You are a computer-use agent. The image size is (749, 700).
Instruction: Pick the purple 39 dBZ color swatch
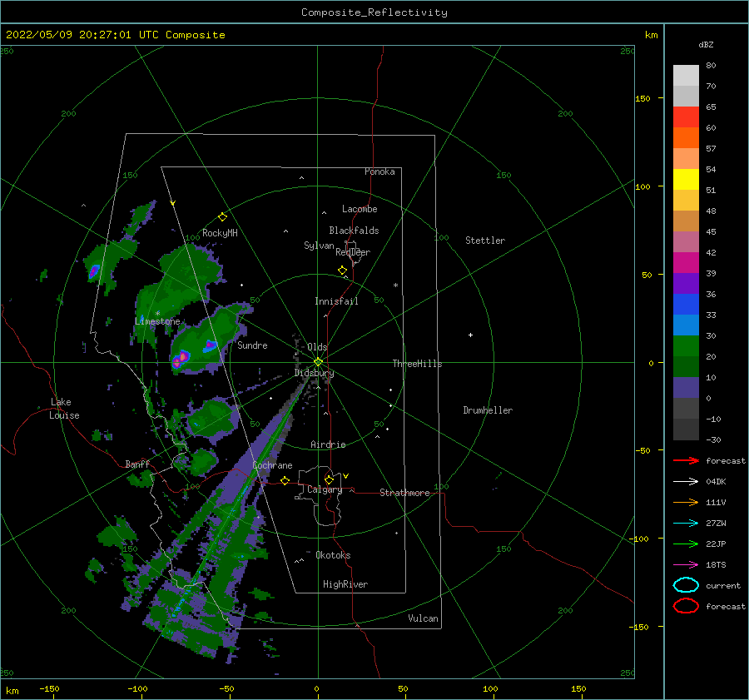686,283
